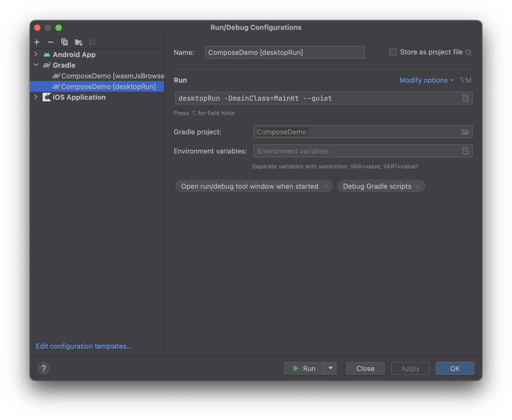Copy the selected configuration
Screen dimensions: 512x420
[64, 42]
